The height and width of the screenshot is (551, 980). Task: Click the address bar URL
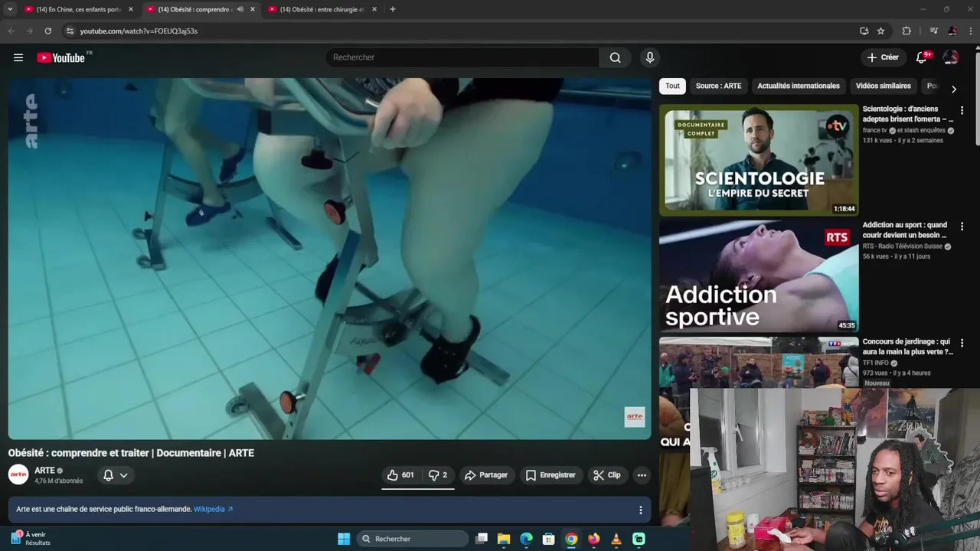[139, 31]
